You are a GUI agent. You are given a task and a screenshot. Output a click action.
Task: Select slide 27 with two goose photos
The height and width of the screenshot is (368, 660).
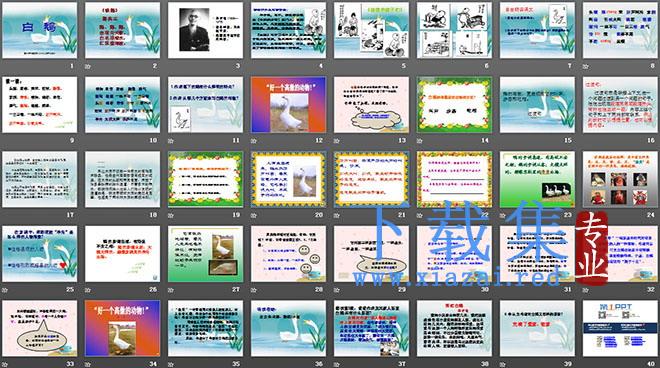205,254
